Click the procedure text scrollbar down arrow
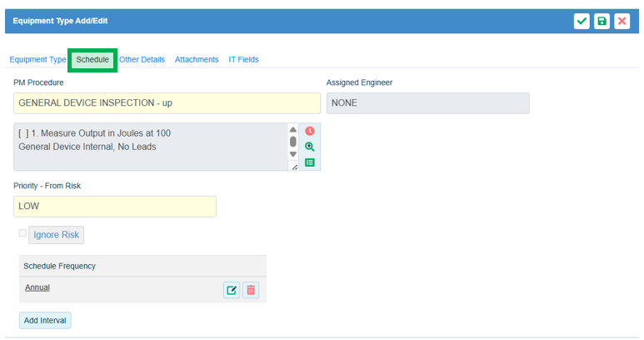Image resolution: width=644 pixels, height=340 pixels. coord(292,154)
